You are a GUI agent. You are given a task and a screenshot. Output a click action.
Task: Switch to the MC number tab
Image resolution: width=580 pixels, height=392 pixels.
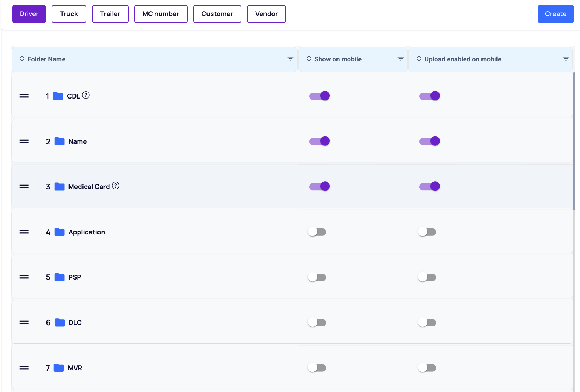pyautogui.click(x=161, y=14)
